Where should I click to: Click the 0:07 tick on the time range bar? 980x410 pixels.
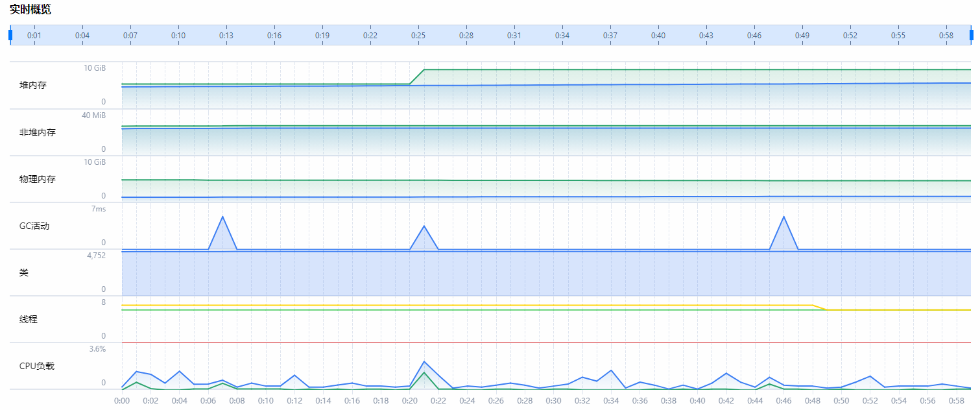point(130,35)
